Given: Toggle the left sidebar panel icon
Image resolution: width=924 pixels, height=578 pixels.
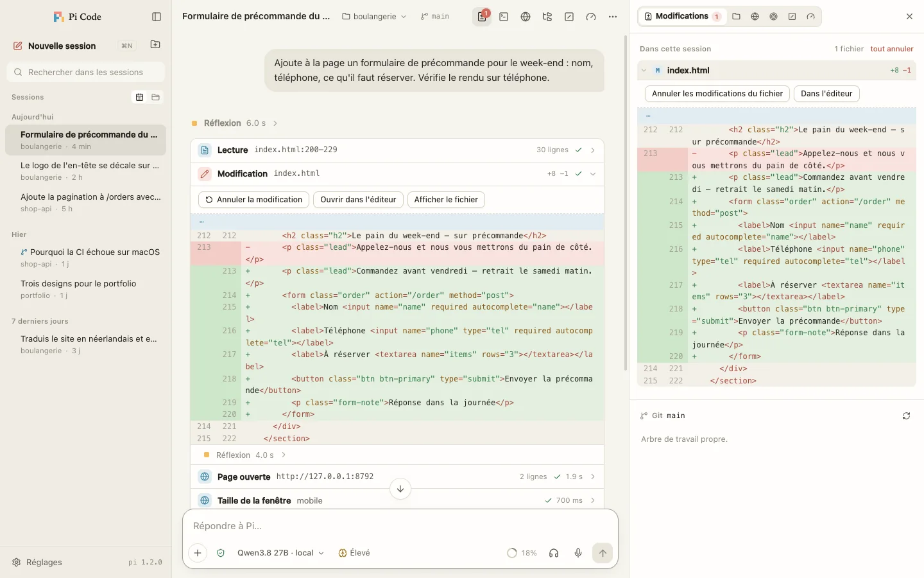Looking at the screenshot, I should coord(157,17).
